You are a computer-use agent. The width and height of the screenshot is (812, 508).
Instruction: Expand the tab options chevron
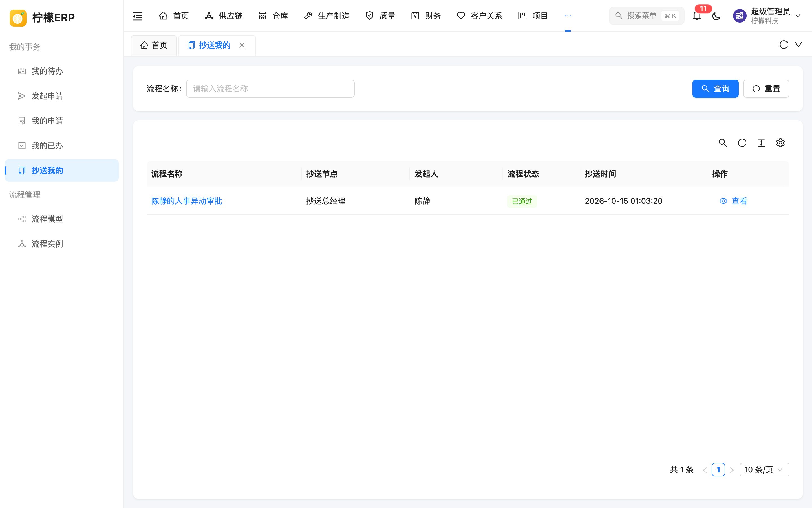(798, 45)
